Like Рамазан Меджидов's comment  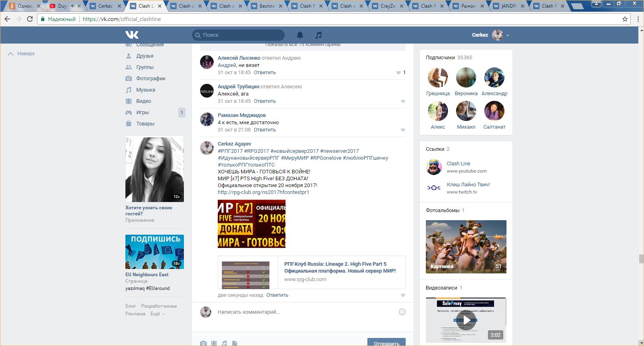(x=403, y=130)
